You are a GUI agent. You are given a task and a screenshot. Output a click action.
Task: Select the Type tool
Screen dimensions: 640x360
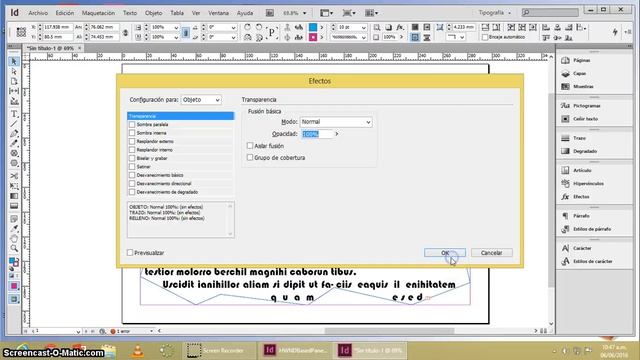[x=14, y=114]
